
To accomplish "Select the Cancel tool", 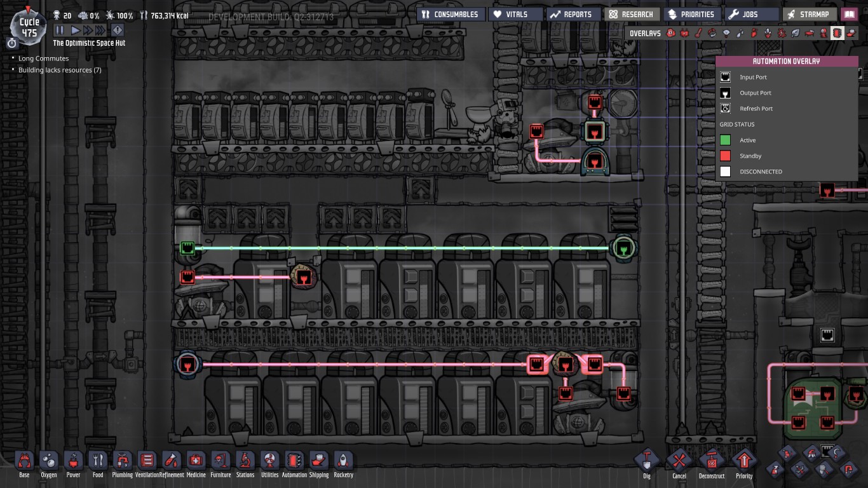I will 679,462.
